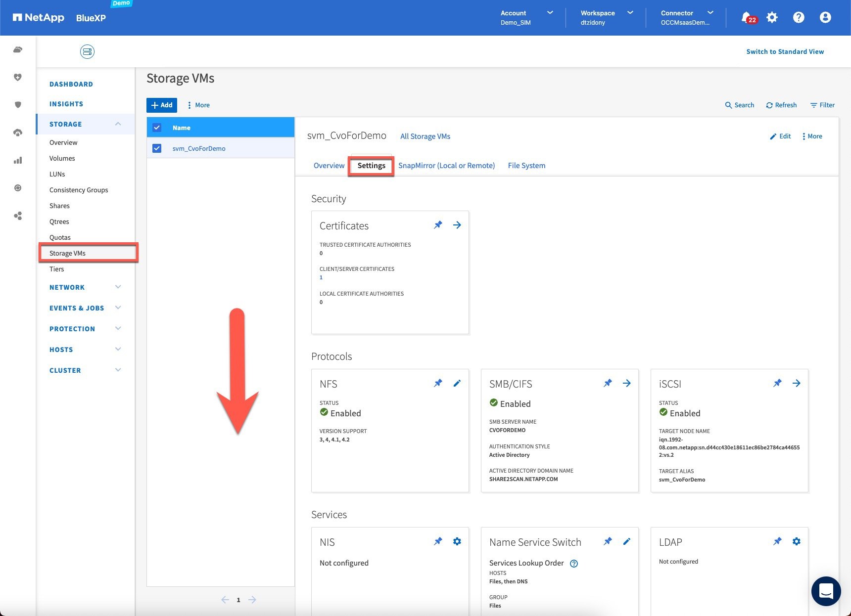Open the notifications bell with 22 alerts
Screen dimensions: 851x616
point(747,18)
